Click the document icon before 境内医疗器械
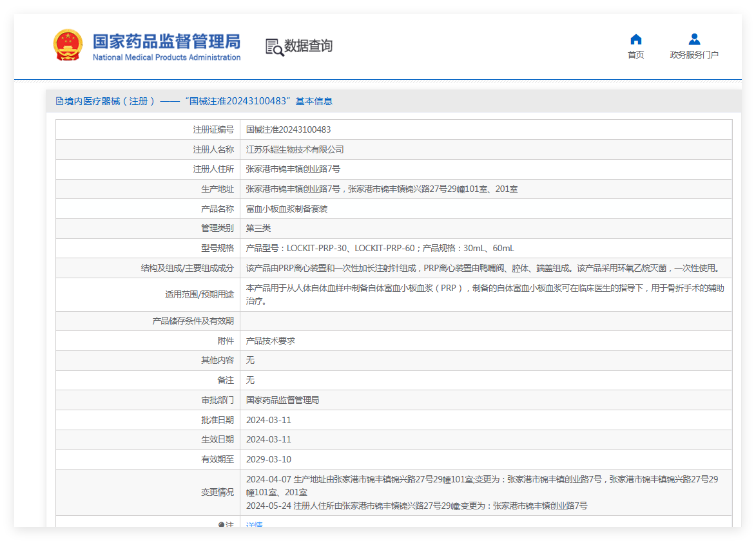Image resolution: width=756 pixels, height=541 pixels. click(x=59, y=101)
